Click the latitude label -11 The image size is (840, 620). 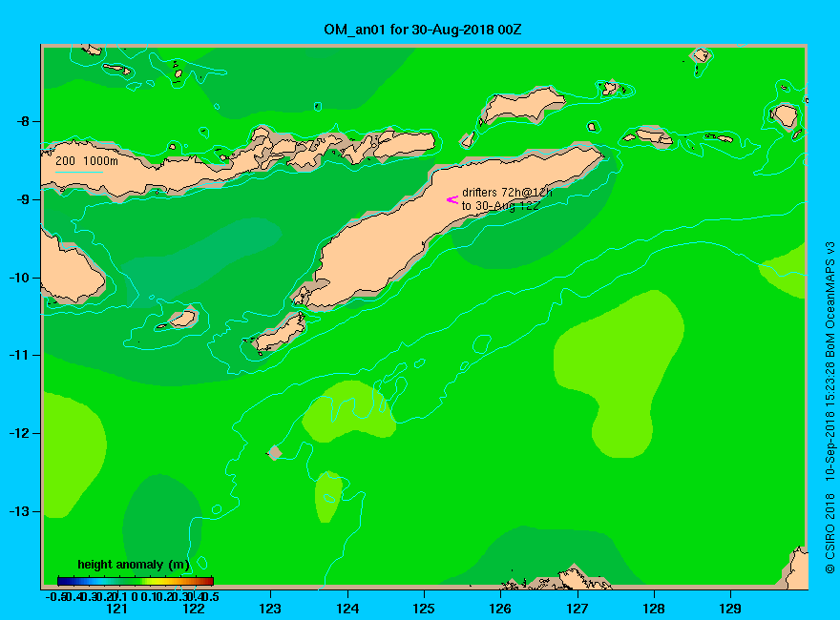[19, 355]
